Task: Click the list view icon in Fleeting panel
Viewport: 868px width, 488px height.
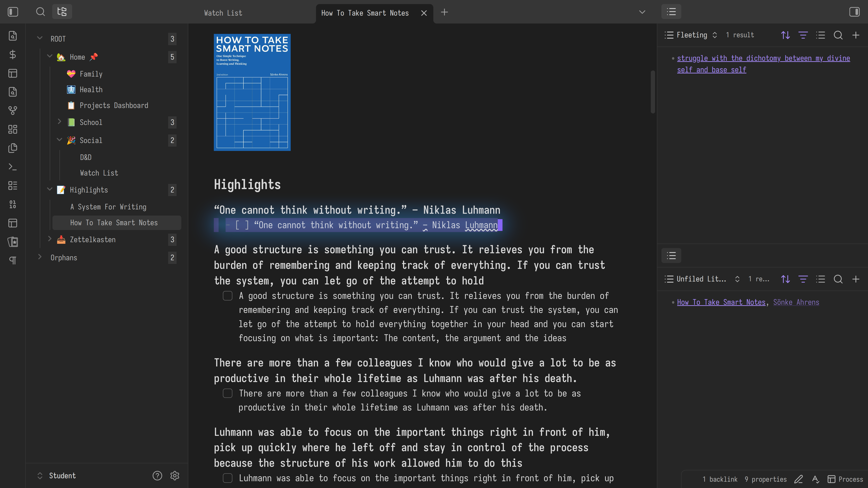Action: coord(821,35)
